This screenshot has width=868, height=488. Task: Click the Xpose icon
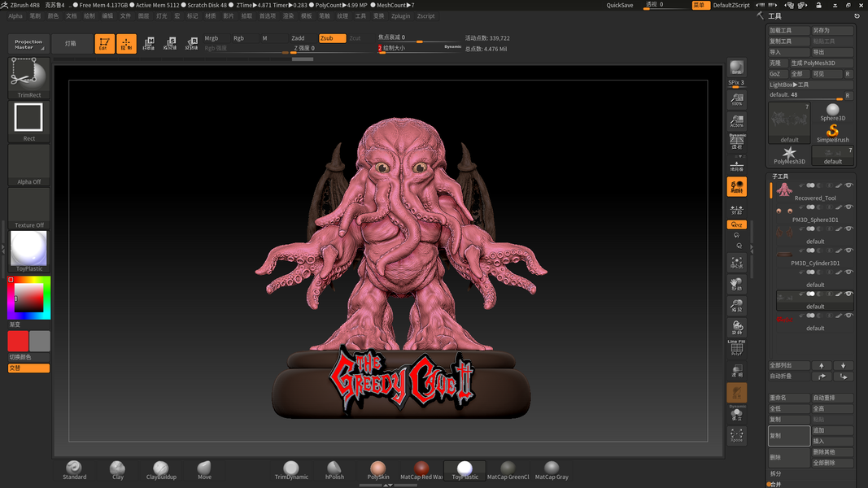point(736,435)
